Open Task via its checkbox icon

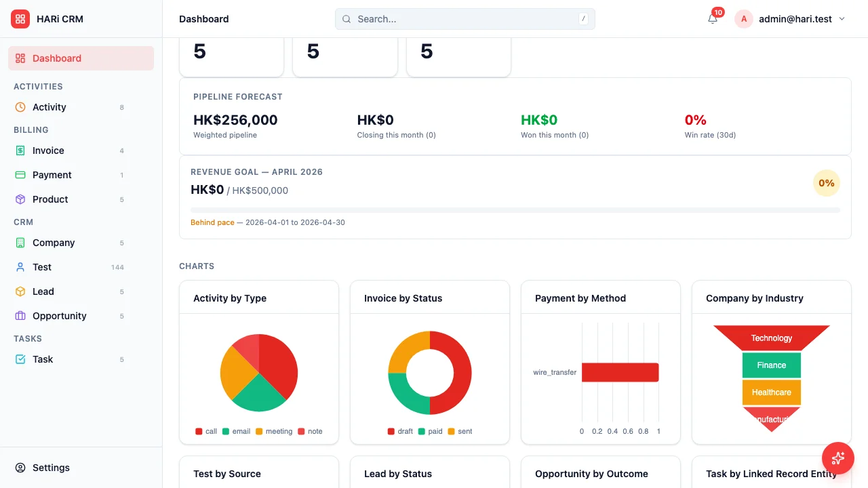pos(19,359)
